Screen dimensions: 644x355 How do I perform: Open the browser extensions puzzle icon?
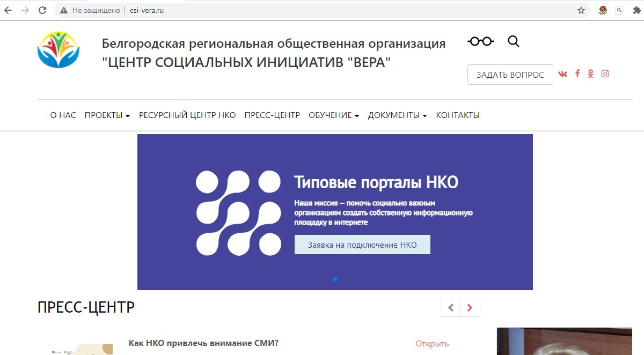click(x=636, y=10)
